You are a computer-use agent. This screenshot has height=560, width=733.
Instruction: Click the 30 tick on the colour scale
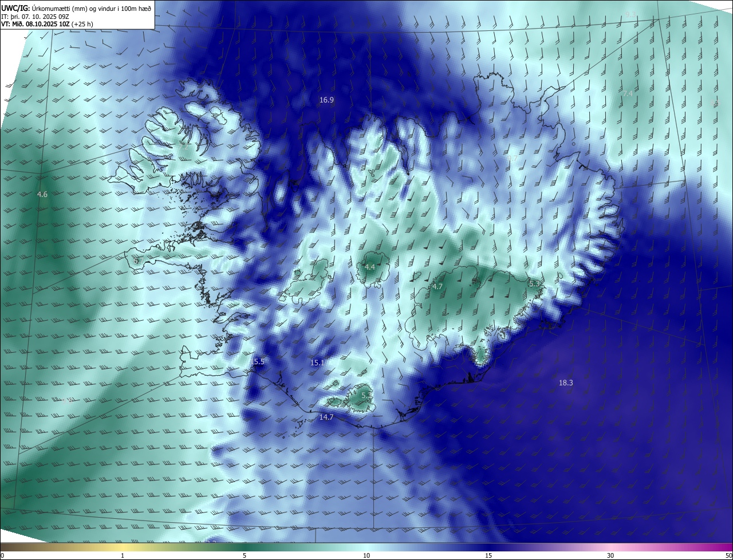coord(610,556)
